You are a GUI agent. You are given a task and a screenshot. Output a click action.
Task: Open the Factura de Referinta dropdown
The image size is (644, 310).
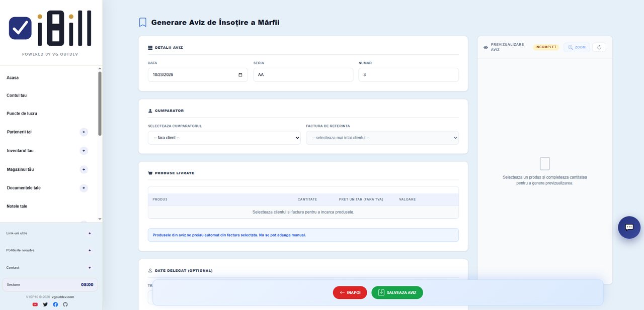tap(382, 138)
